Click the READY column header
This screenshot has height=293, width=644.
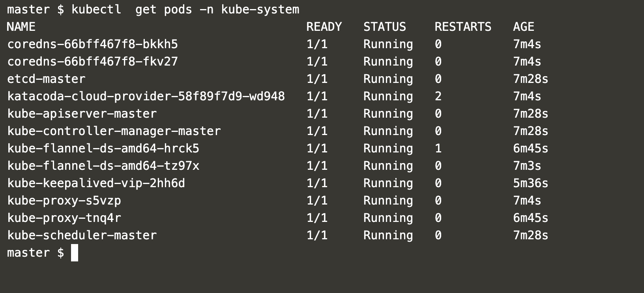pyautogui.click(x=324, y=27)
